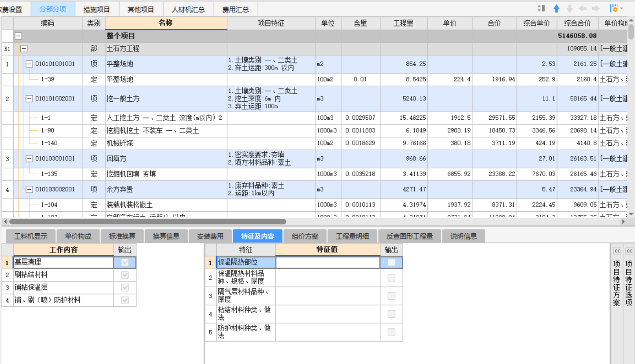Click the double-chevron above 项目特征选项
635x364 pixels.
click(x=629, y=251)
